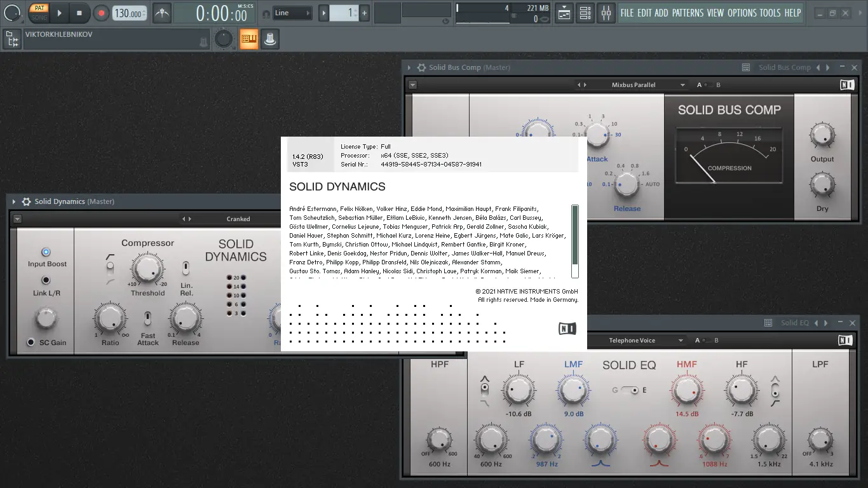868x488 pixels.
Task: Click the Solid Bus Comp Dry knob
Action: (822, 185)
